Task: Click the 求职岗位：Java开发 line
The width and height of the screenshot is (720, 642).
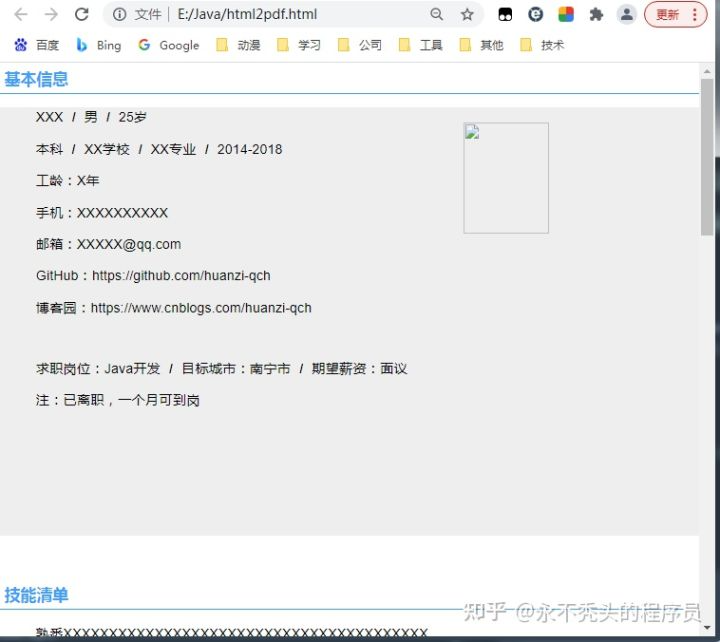Action: coord(221,369)
